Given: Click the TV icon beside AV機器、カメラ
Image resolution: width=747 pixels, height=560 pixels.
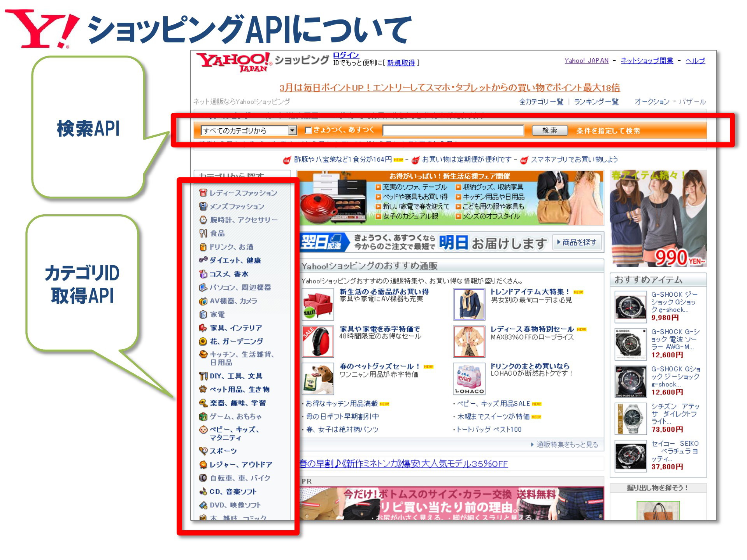Looking at the screenshot, I should [203, 301].
